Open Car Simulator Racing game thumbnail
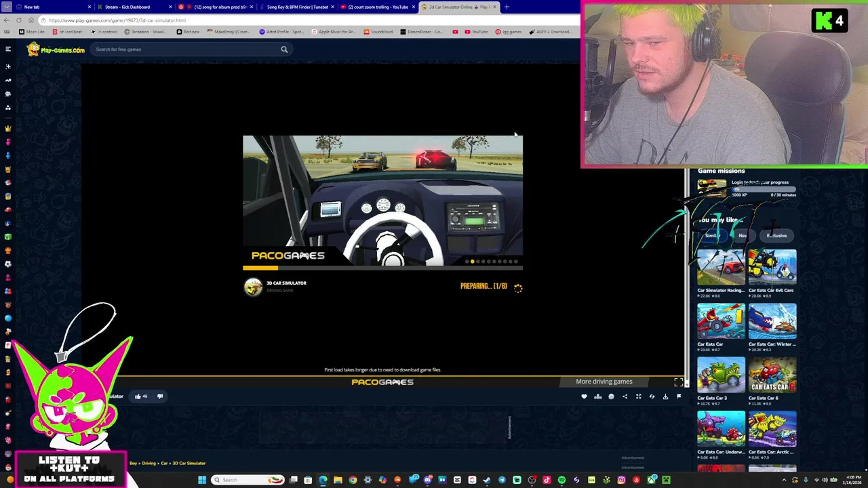This screenshot has height=488, width=868. [x=721, y=267]
